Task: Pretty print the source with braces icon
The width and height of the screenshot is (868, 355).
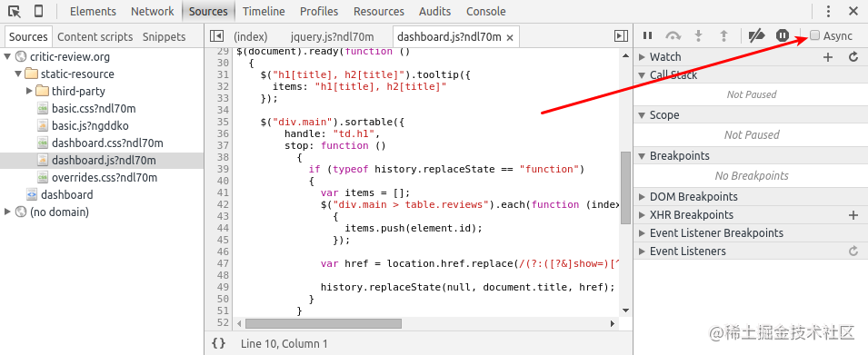Action: pyautogui.click(x=219, y=343)
